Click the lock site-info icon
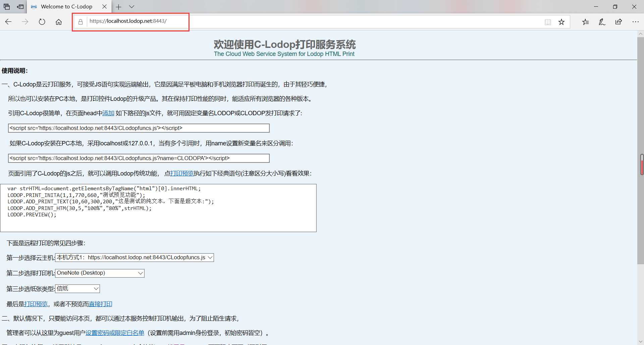 (x=80, y=22)
